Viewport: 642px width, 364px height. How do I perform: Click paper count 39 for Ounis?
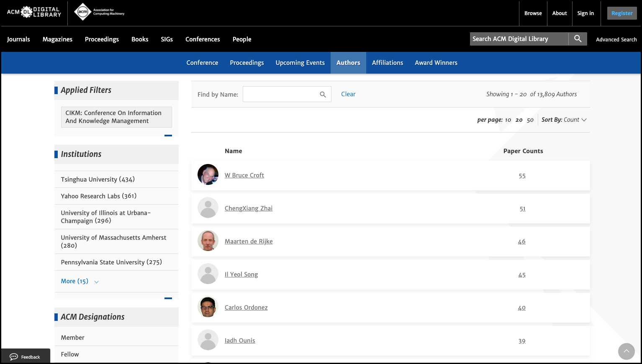(522, 341)
